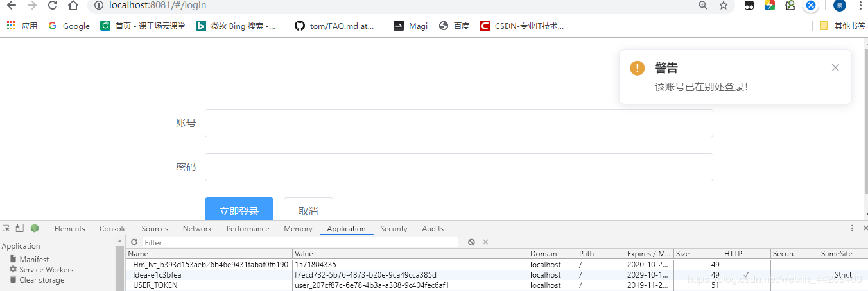Switch to the Console tab
The image size is (868, 291).
113,229
